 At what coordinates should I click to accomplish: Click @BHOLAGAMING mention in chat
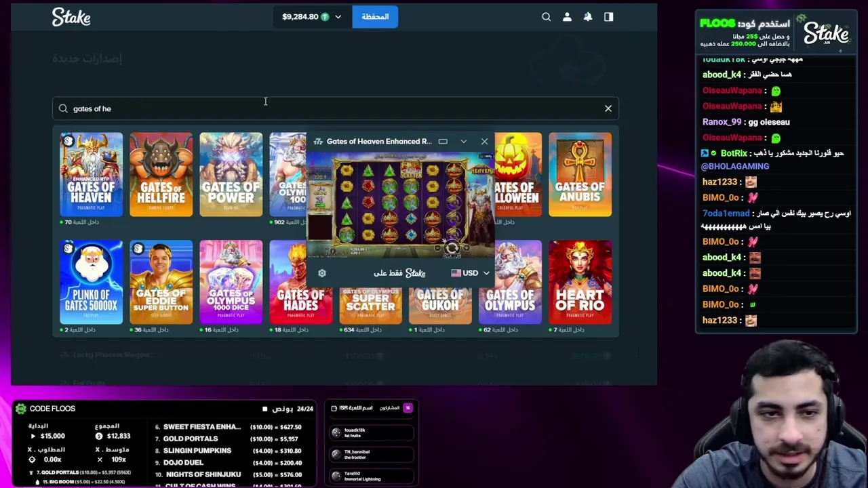tap(736, 166)
